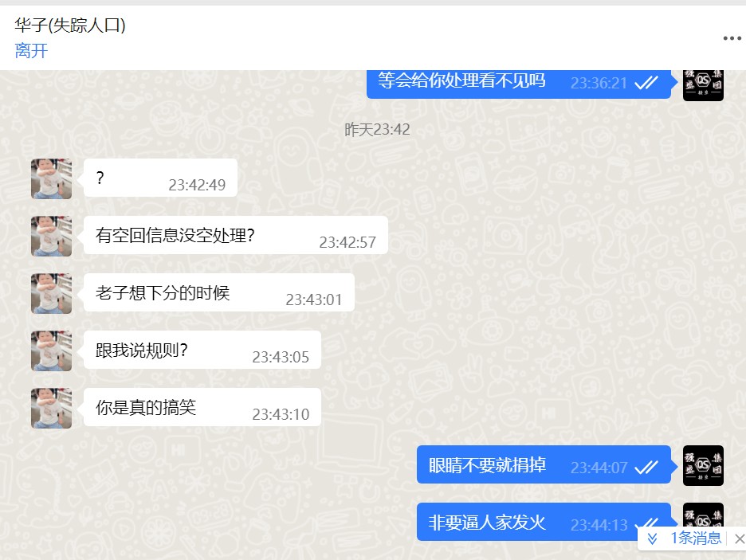Click own avatar beside 等会给你处理看不见吗 message
This screenshot has width=746, height=560.
click(703, 85)
